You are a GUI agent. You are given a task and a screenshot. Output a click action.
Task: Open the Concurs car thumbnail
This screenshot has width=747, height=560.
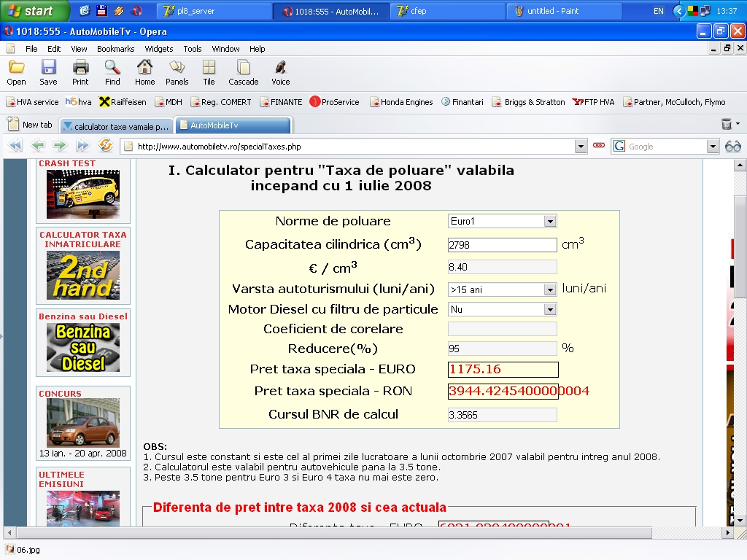tap(83, 422)
